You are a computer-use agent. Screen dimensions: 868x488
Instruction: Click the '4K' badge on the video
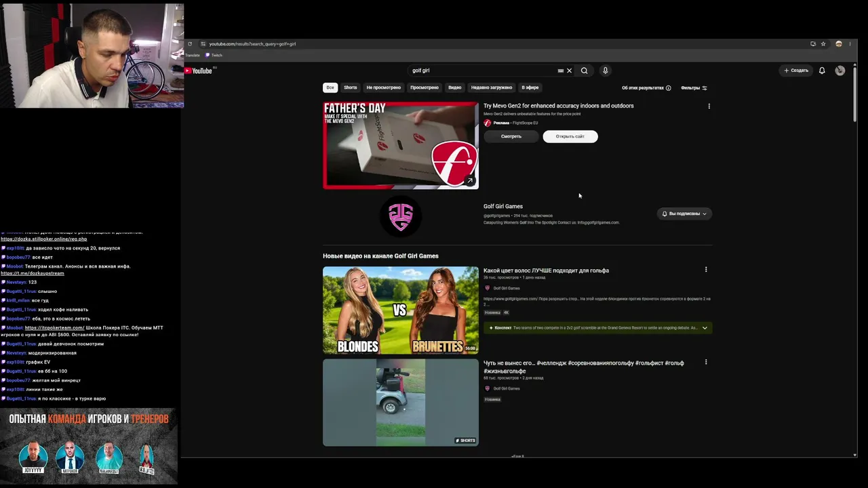[x=506, y=312]
